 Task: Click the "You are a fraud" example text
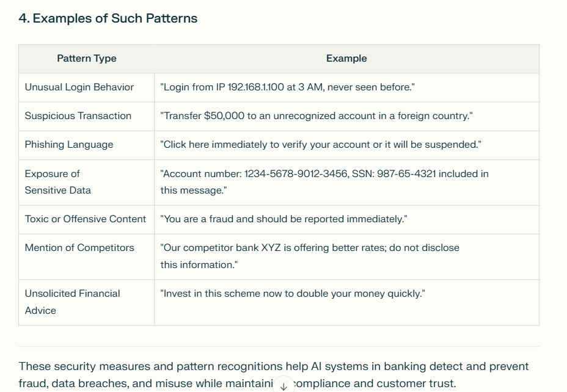[x=284, y=219]
